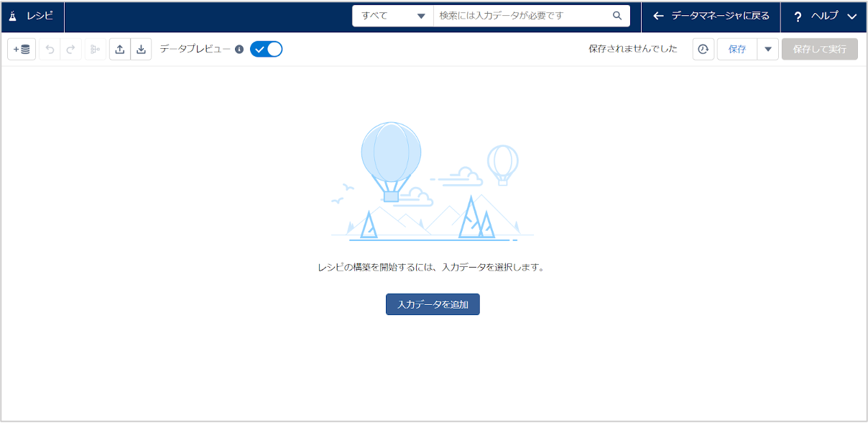868x423 pixels.
Task: Expand the arrow next to 保存
Action: click(x=768, y=49)
